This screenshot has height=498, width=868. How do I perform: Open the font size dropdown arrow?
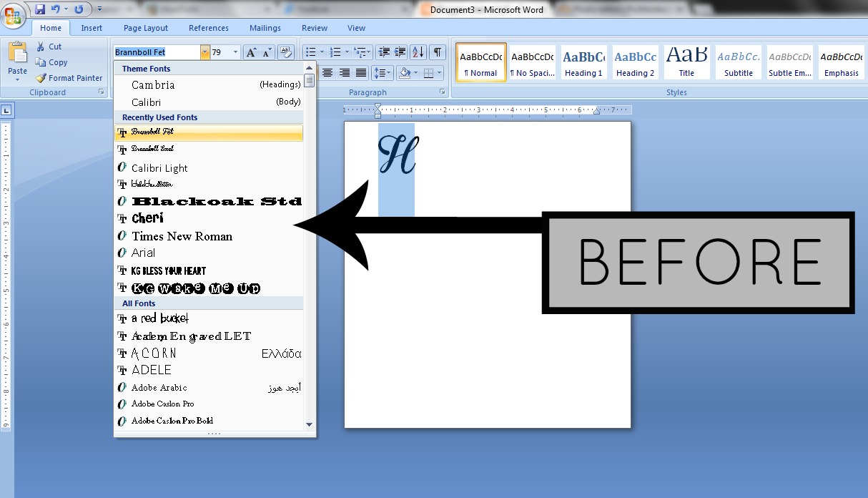[x=236, y=52]
